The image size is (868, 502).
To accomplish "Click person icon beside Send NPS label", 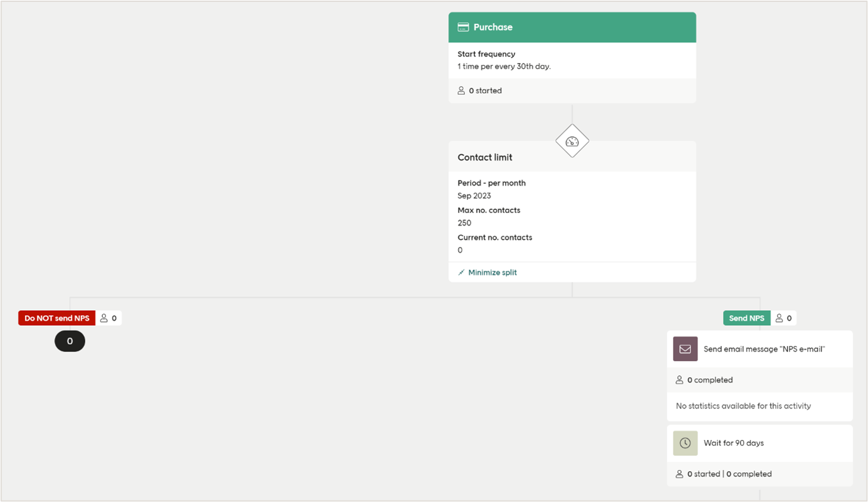I will (x=779, y=318).
